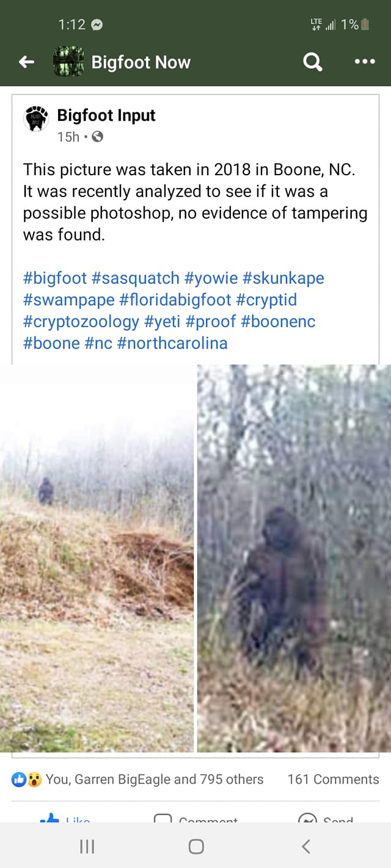This screenshot has height=868, width=391.
Task: Follow the #skunkape hashtag
Action: [283, 278]
